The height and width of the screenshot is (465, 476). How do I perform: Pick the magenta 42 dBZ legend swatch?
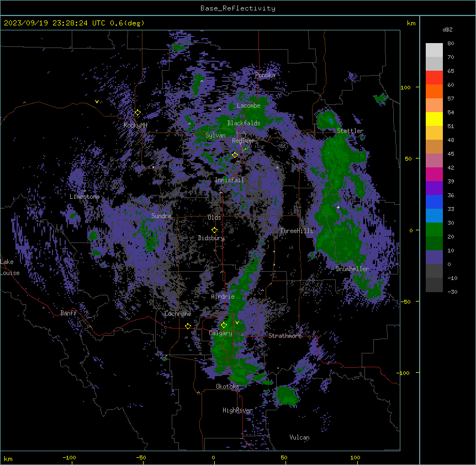[x=434, y=174]
